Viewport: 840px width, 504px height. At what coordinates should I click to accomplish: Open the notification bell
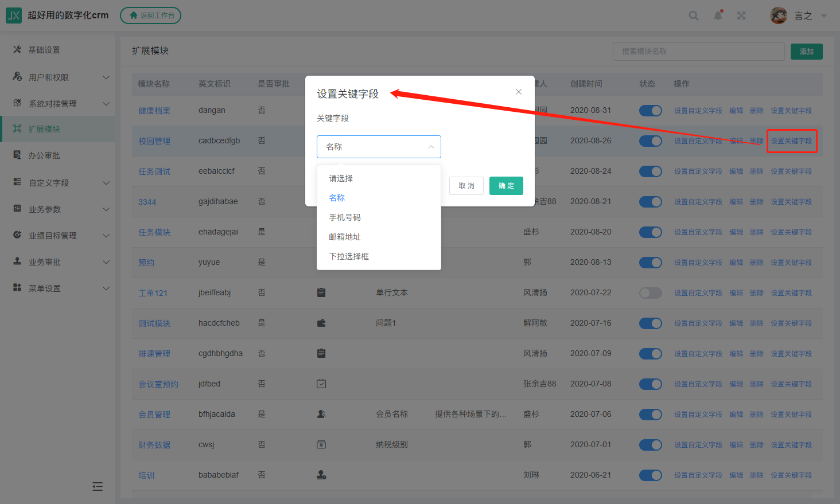coord(718,15)
